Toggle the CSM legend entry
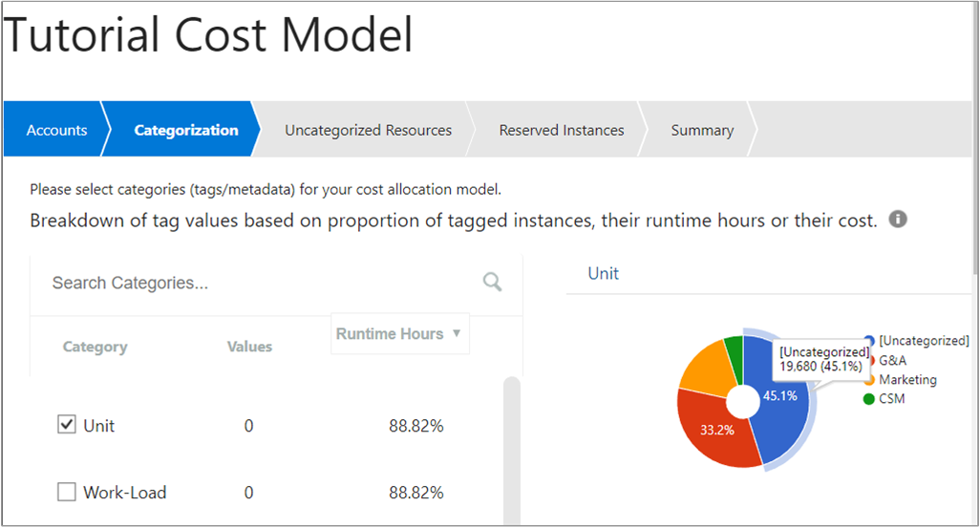Image resolution: width=980 pixels, height=527 pixels. [884, 398]
